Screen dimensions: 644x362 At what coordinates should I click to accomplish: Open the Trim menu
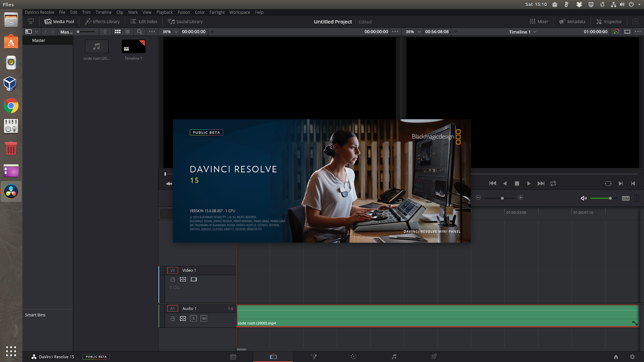pos(86,12)
